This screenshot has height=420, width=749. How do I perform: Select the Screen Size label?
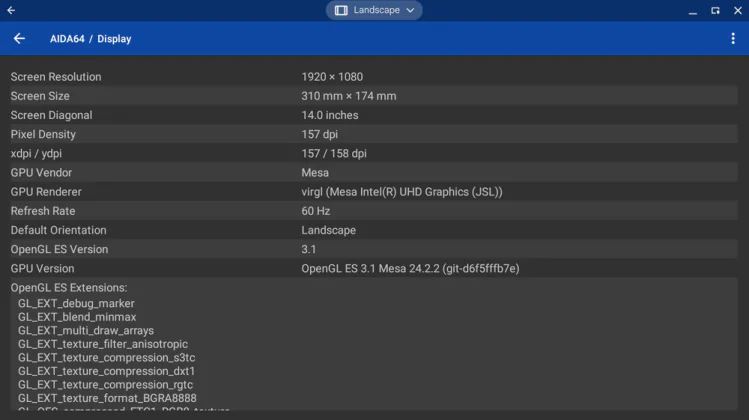(x=40, y=96)
